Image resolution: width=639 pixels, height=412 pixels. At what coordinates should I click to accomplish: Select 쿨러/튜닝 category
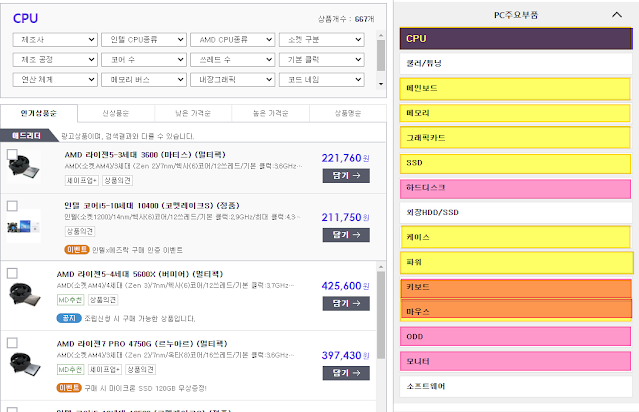516,63
